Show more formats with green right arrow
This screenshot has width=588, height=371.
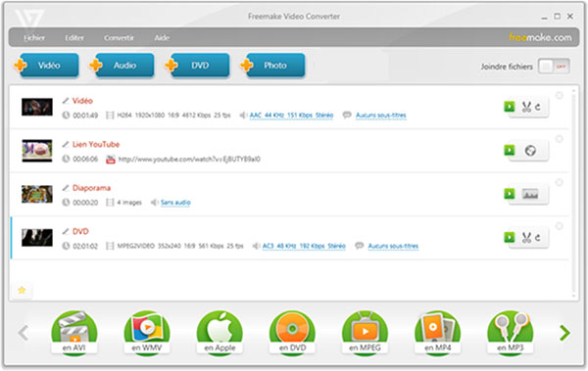tap(564, 333)
